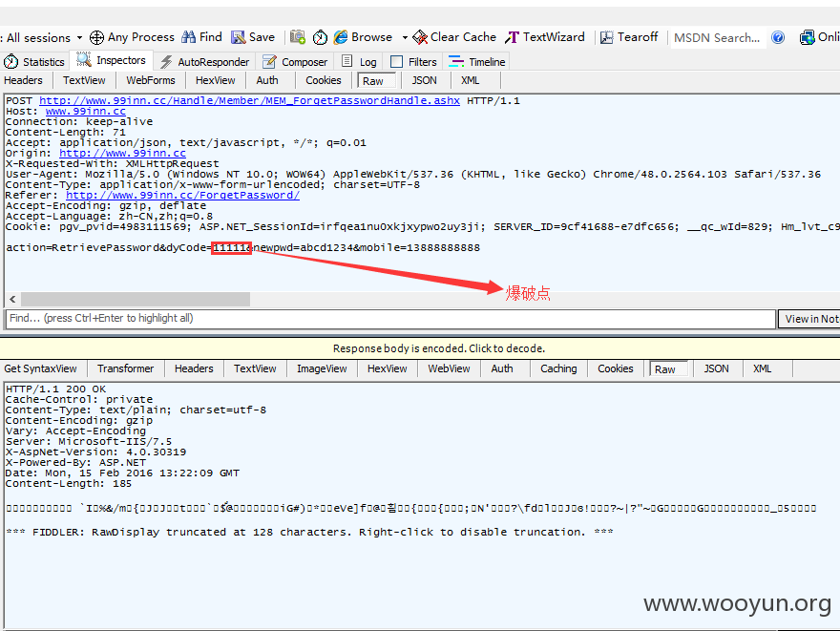
Task: Open the TextWizard tool
Action: [545, 37]
